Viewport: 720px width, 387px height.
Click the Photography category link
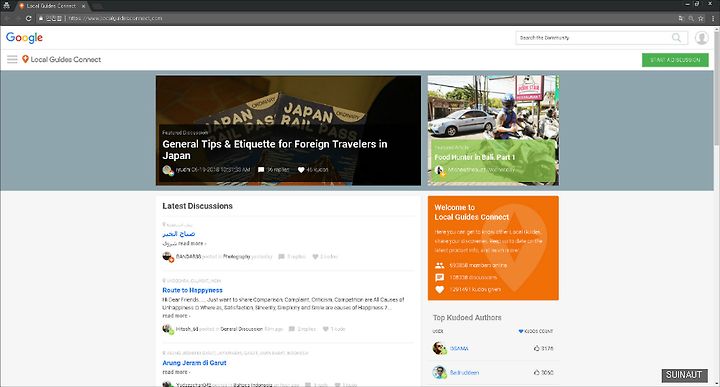pos(236,257)
